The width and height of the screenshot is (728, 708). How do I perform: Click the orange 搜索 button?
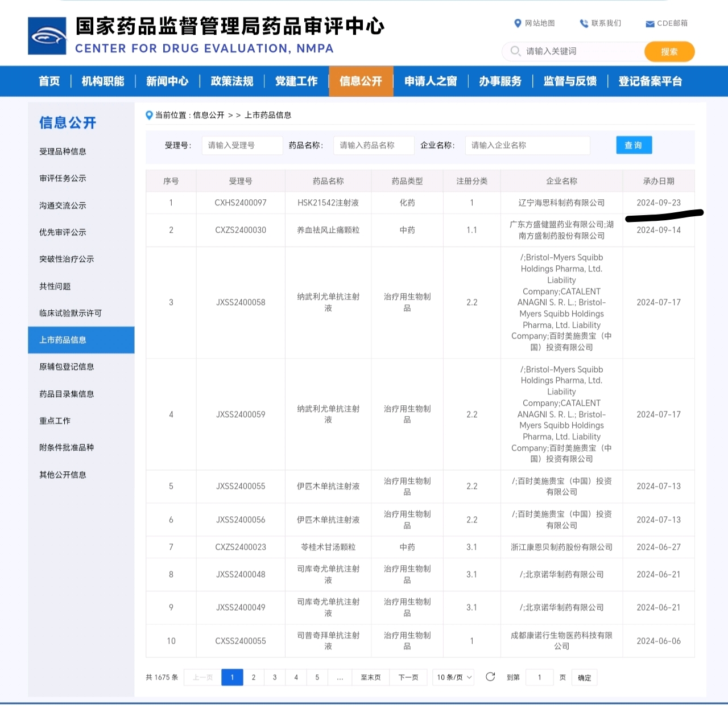[669, 51]
